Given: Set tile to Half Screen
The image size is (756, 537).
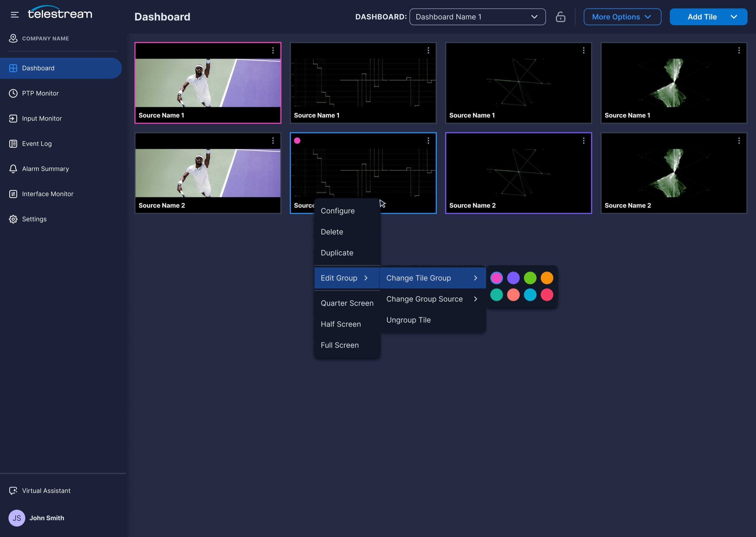Looking at the screenshot, I should pyautogui.click(x=347, y=324).
